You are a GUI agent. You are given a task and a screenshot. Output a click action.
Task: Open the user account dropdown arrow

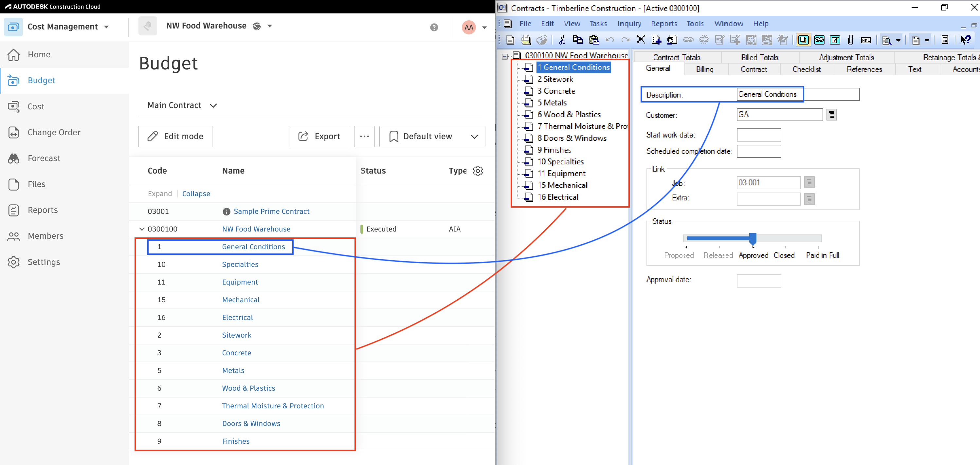pos(484,28)
